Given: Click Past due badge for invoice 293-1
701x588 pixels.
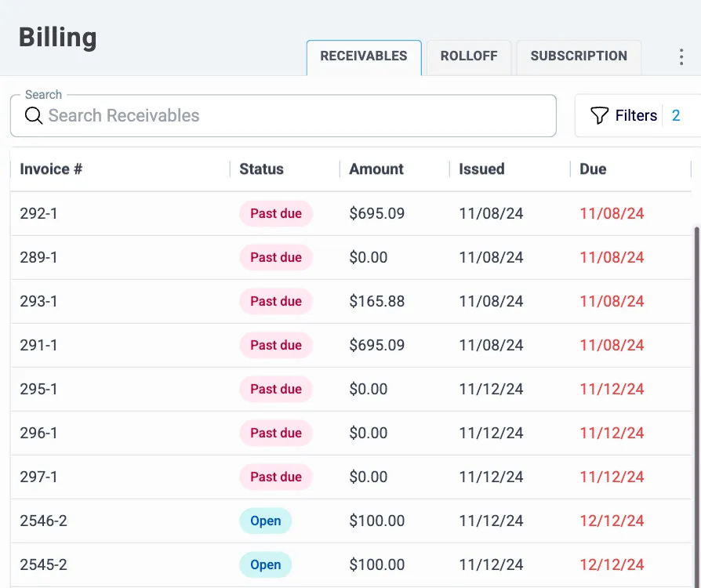Looking at the screenshot, I should tap(276, 301).
